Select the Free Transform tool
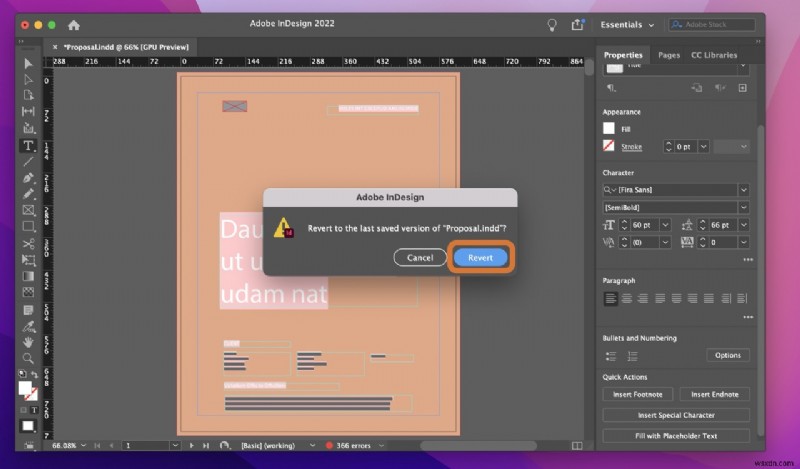Image resolution: width=800 pixels, height=469 pixels. coord(28,260)
